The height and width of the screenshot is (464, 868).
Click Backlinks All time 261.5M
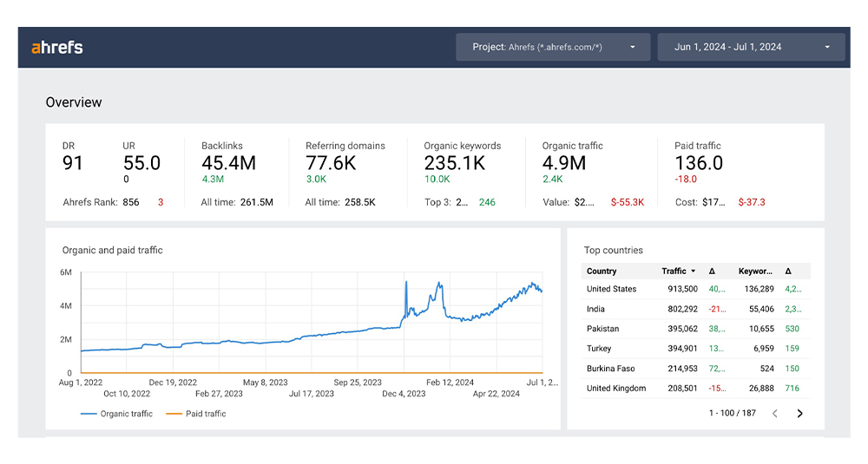[257, 202]
